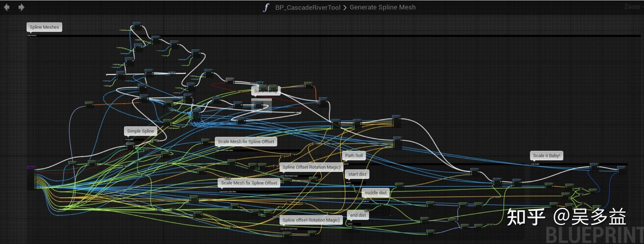The height and width of the screenshot is (244, 644).
Task: Select the upper Spline Offset Rotation Magic comment
Action: (x=312, y=167)
